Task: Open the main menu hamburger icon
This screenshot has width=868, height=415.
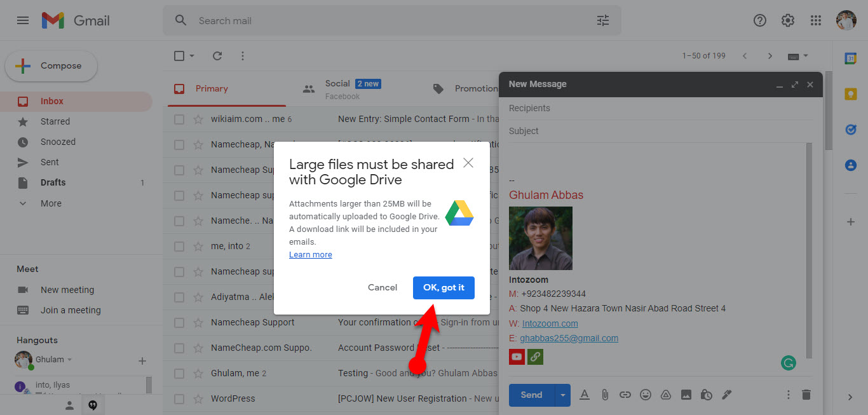Action: point(23,20)
